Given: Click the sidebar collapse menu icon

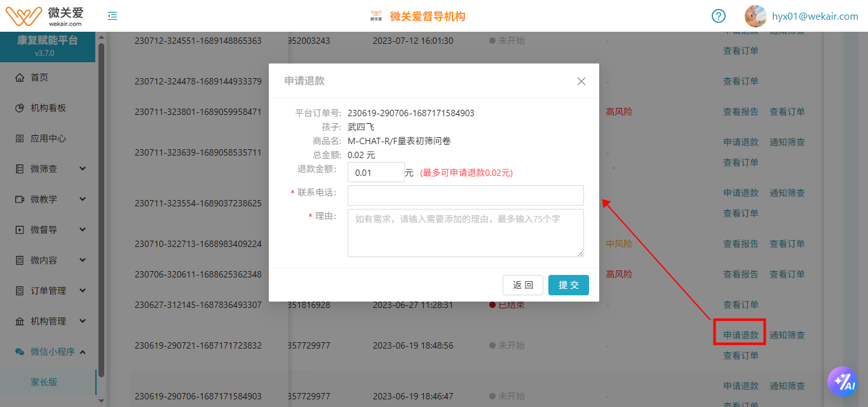Looking at the screenshot, I should click(112, 16).
